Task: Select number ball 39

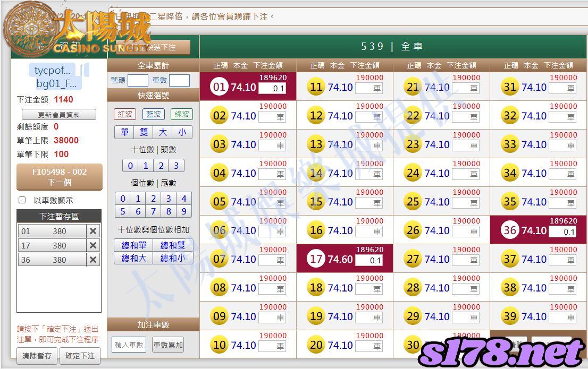Action: 510,316
